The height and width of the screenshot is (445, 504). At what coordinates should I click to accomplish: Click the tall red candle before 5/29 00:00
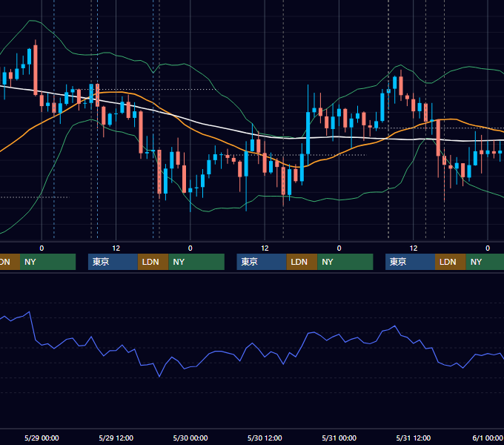coord(36,70)
